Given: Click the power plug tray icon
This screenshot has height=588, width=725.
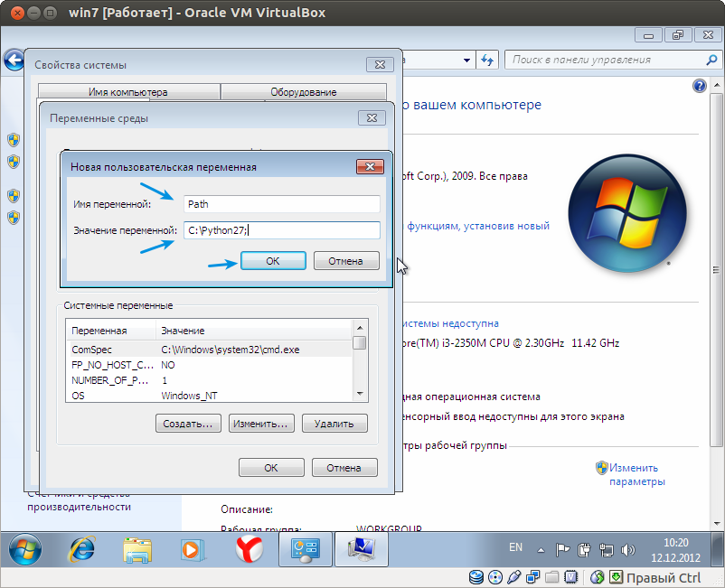Looking at the screenshot, I should pos(584,550).
